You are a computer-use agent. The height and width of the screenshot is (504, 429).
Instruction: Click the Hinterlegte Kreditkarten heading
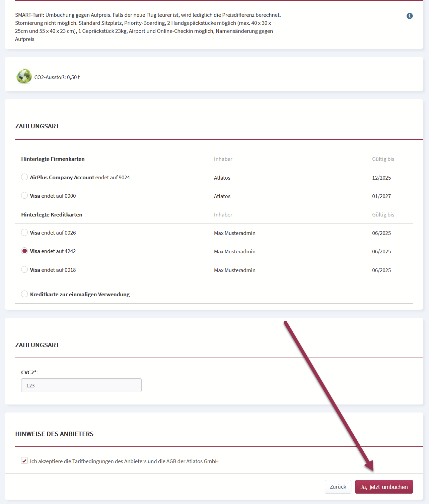tap(52, 214)
